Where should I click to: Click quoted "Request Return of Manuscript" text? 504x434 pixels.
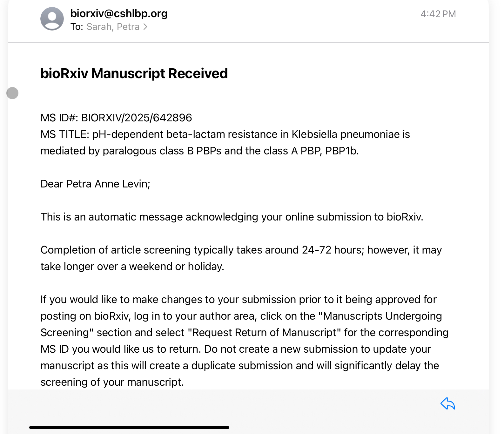(x=264, y=333)
